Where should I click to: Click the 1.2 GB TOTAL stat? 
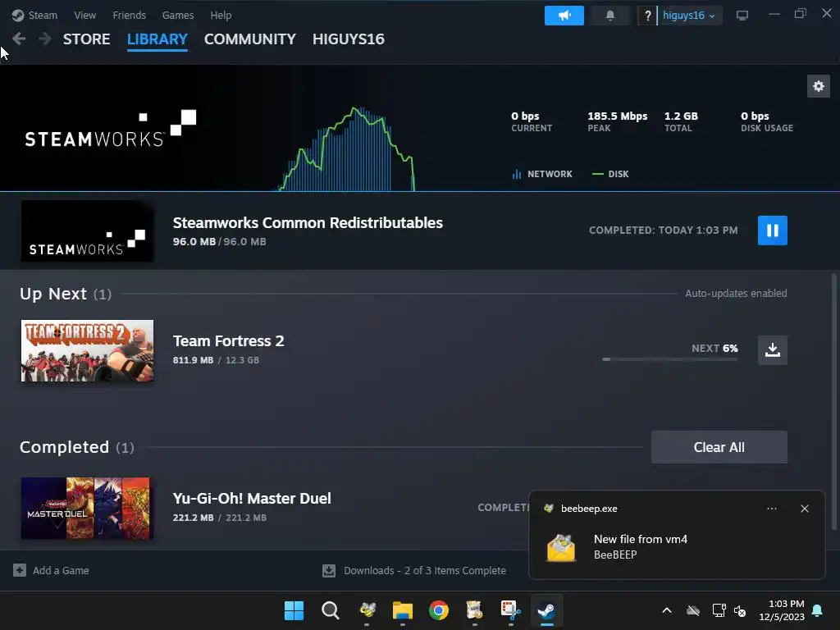[681, 121]
